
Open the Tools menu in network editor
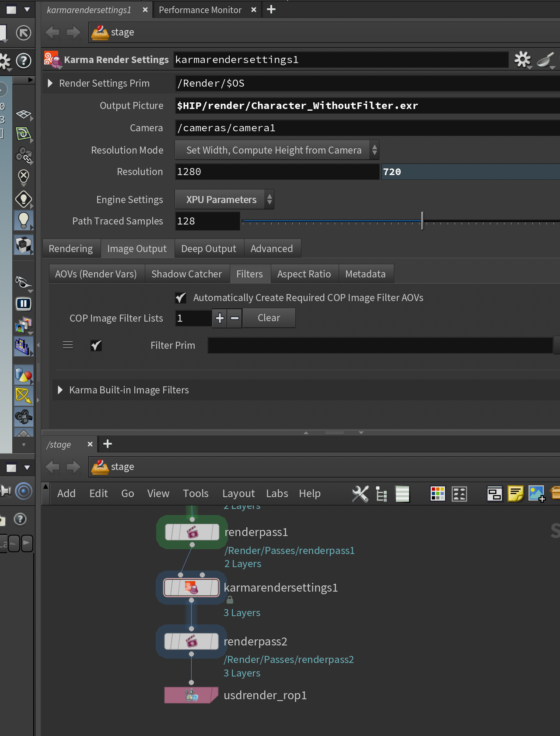click(x=196, y=494)
